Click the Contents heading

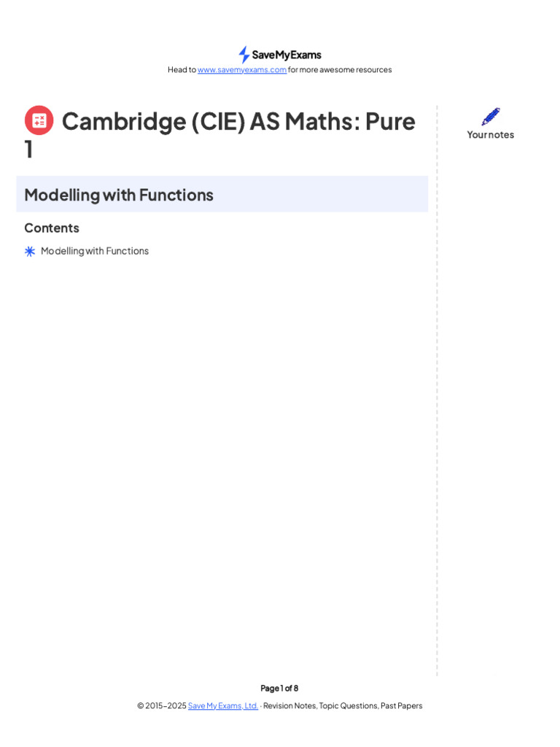coord(52,228)
